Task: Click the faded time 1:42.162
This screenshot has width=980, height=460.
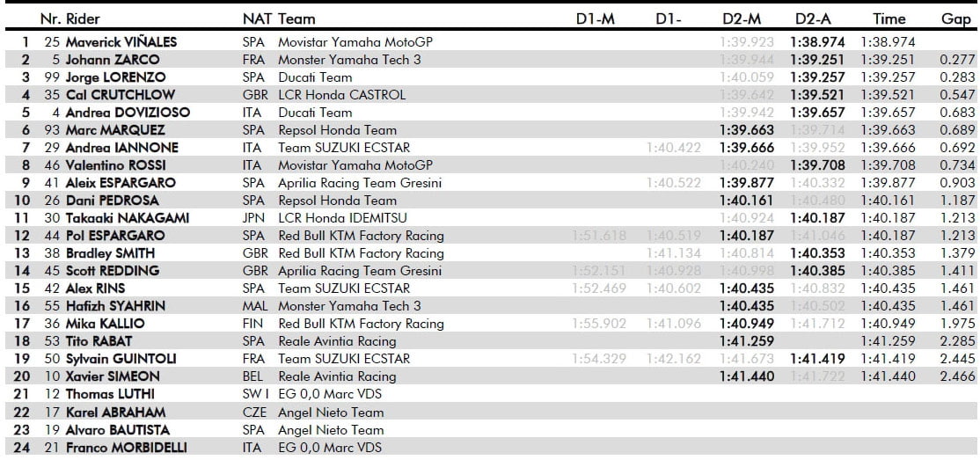Action: [673, 359]
